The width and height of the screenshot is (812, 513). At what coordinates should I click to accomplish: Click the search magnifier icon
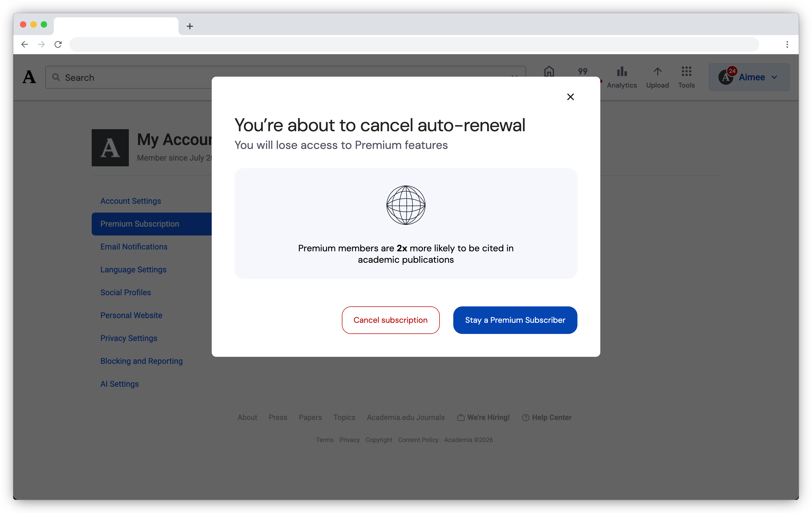click(x=56, y=77)
